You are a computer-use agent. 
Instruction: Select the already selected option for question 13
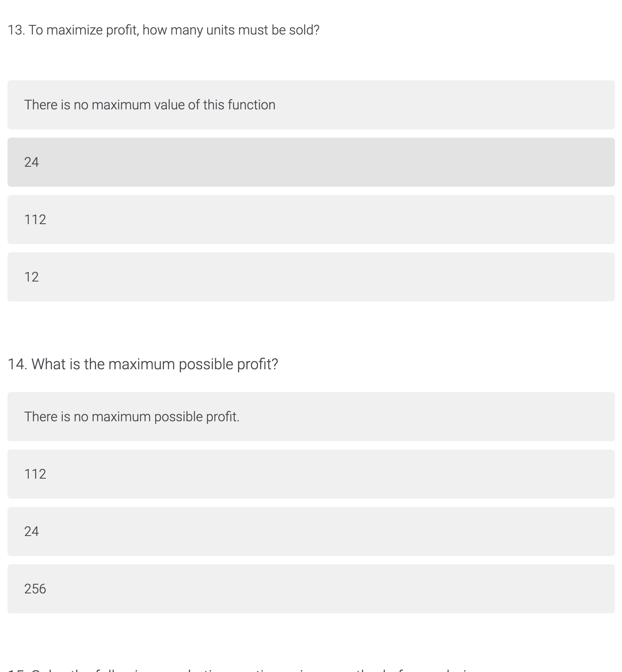(x=311, y=162)
